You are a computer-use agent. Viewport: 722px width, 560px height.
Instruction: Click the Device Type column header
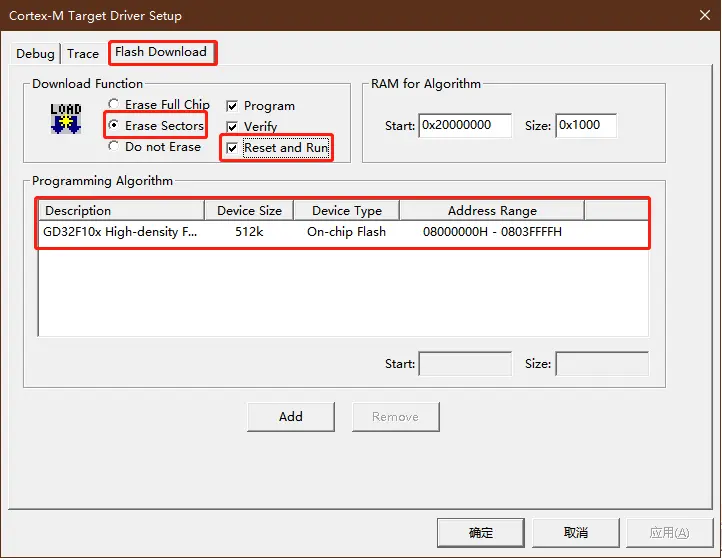(x=347, y=210)
